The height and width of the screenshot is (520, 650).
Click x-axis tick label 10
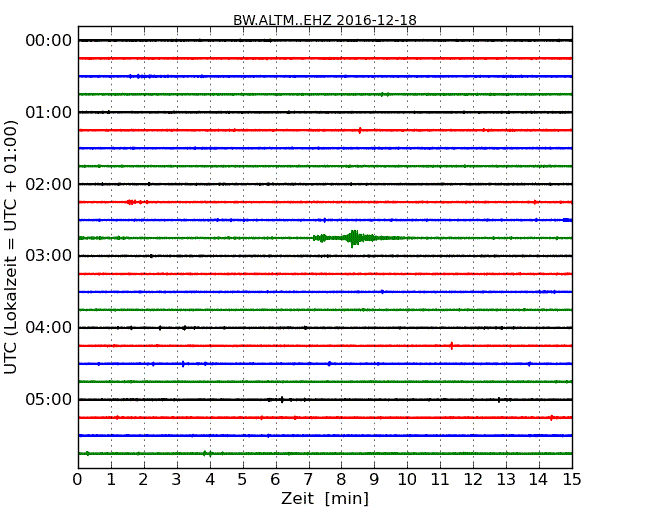tap(407, 479)
